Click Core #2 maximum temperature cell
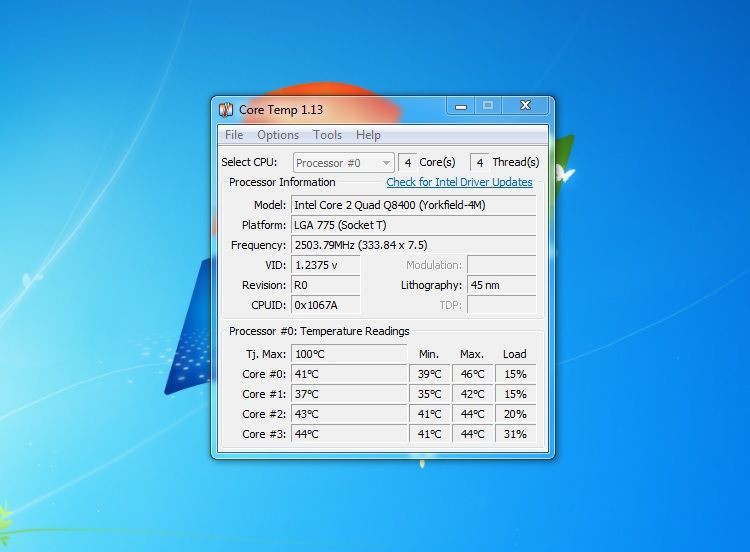750x552 pixels. tap(473, 415)
